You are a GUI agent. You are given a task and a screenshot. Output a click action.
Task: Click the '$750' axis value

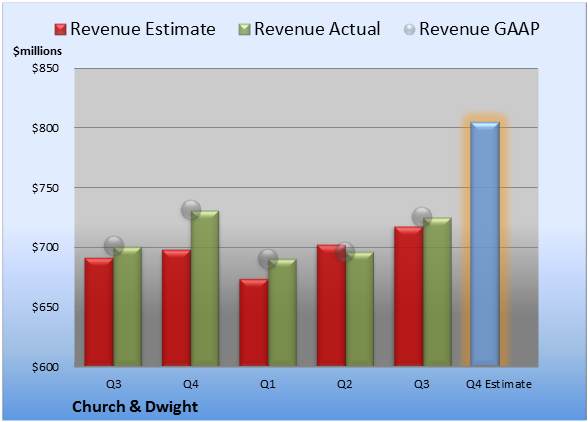point(45,188)
